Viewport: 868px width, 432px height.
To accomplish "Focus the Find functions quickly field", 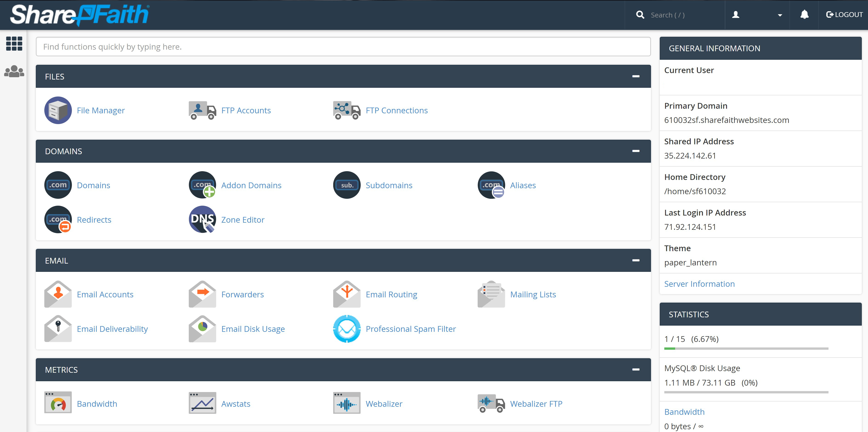I will coord(343,47).
